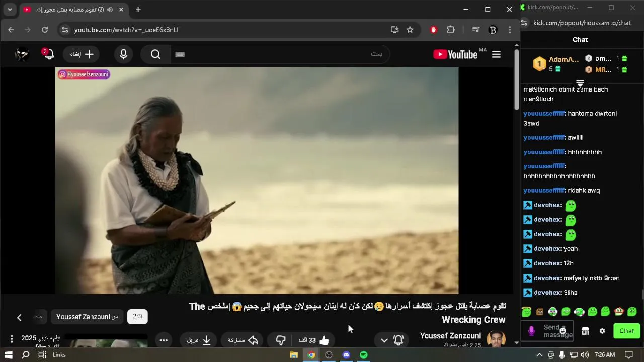Select the red mushroom cap emote
The image size is (644, 362).
[x=619, y=312]
